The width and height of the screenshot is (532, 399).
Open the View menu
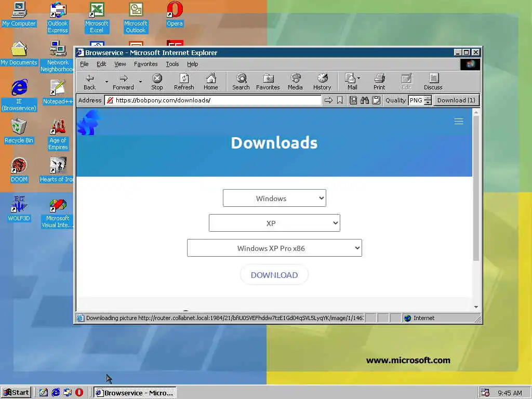(120, 64)
